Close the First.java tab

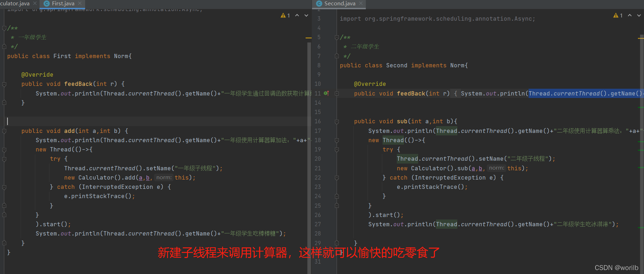80,3
